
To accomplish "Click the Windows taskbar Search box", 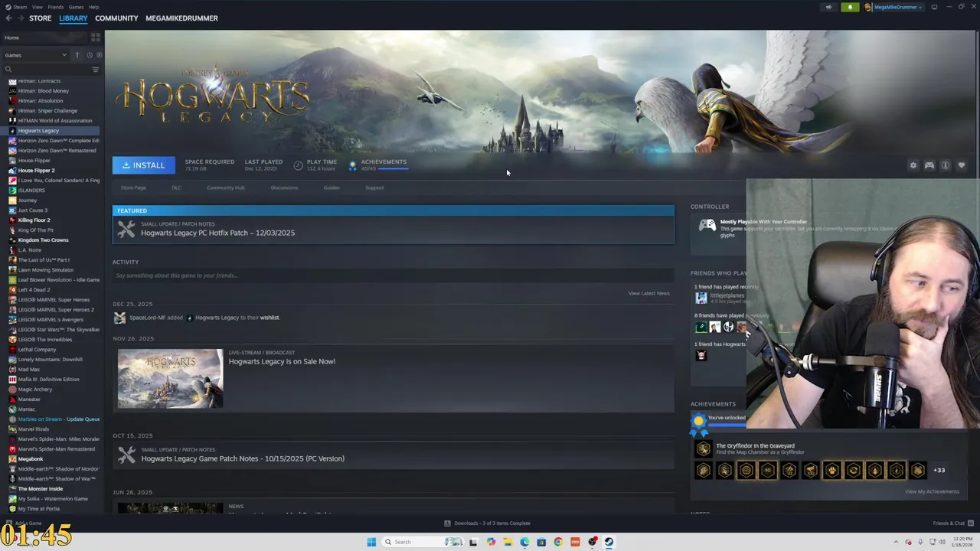I will (423, 542).
